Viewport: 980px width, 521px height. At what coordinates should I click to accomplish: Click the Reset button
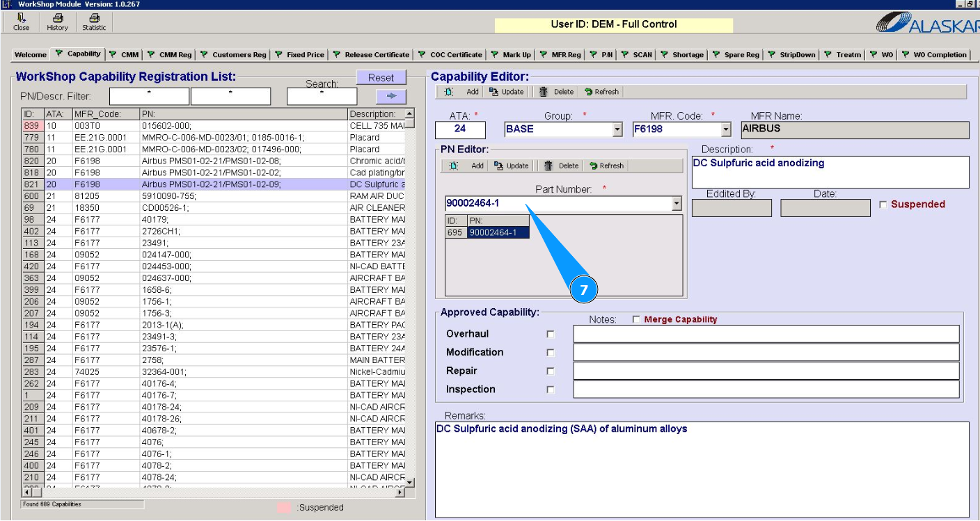pyautogui.click(x=381, y=78)
